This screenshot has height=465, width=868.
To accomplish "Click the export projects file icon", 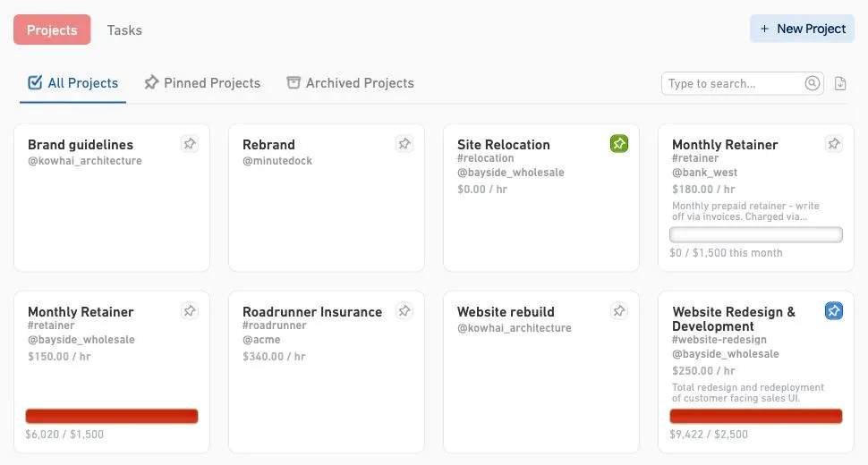I will [x=840, y=83].
